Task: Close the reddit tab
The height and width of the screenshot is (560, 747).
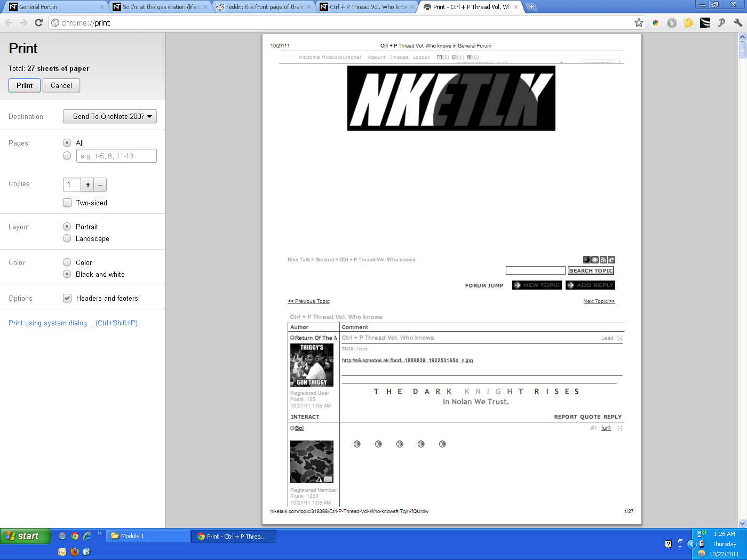Action: [308, 7]
